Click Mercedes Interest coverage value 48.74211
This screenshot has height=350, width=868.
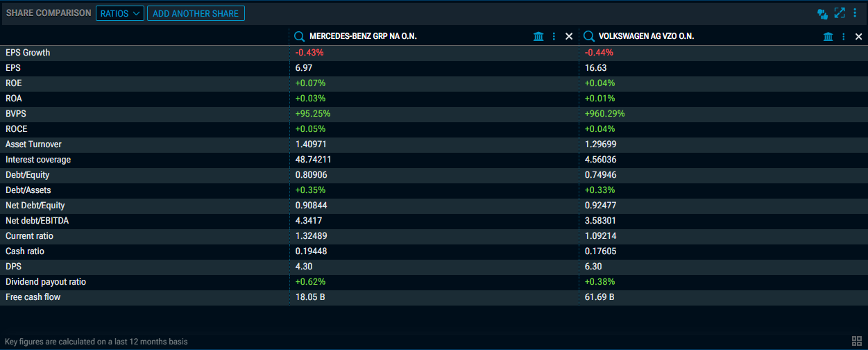point(314,160)
